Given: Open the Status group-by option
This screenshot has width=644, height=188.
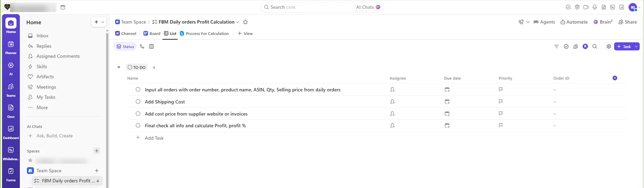Looking at the screenshot, I should coord(125,47).
